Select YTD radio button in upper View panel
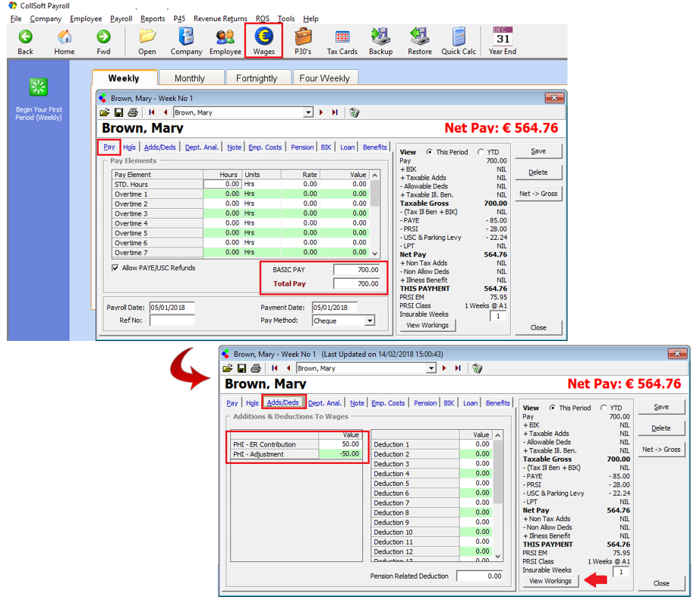Viewport: 700px width, 606px height. click(480, 152)
